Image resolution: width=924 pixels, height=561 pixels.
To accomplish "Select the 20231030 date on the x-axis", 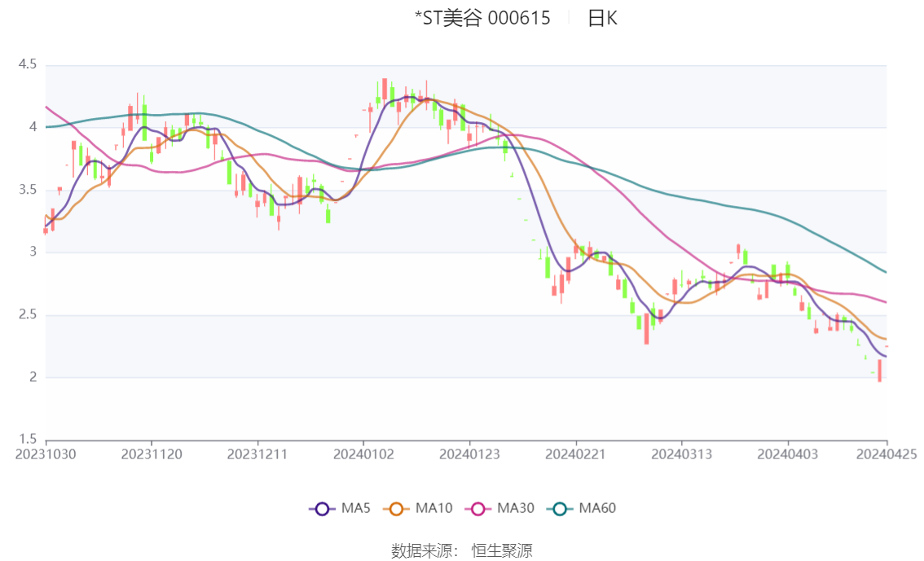I will pos(46,454).
